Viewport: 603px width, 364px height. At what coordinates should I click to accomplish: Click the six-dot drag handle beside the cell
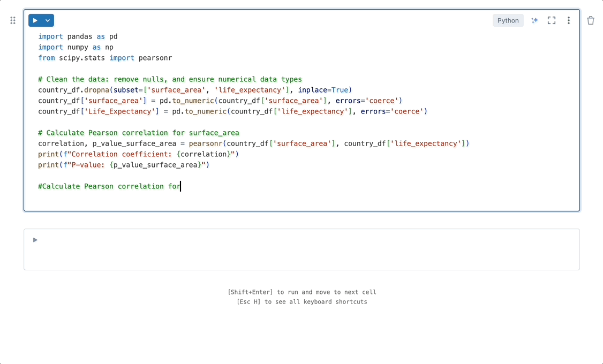pos(12,20)
